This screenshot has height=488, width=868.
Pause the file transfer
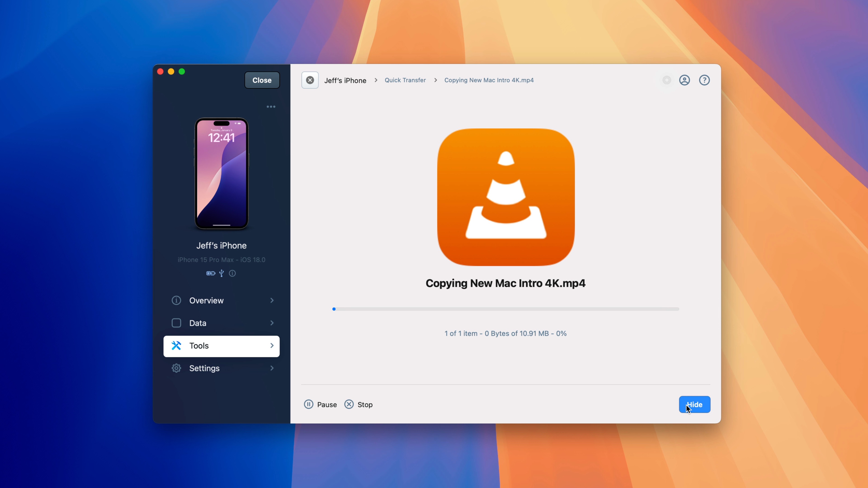coord(320,404)
